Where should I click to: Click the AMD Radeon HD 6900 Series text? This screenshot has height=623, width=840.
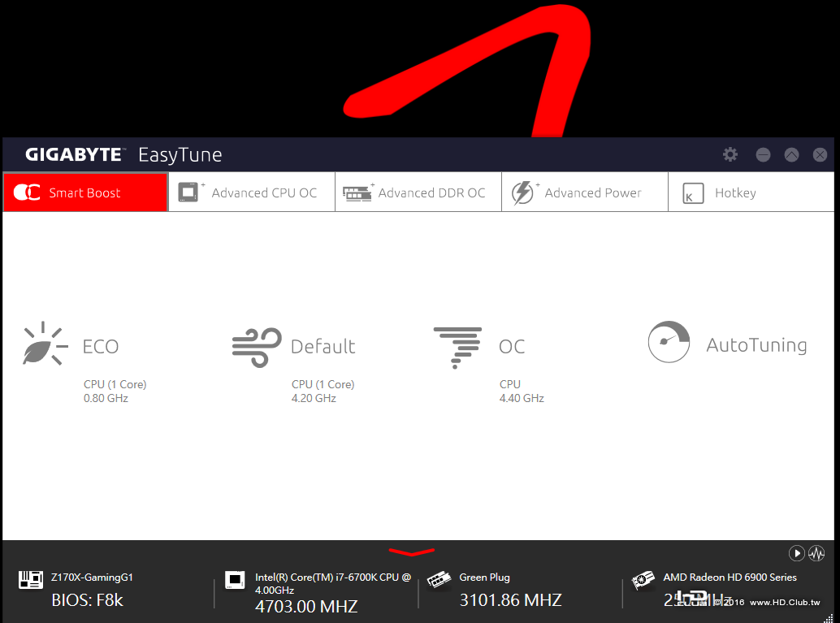[730, 578]
